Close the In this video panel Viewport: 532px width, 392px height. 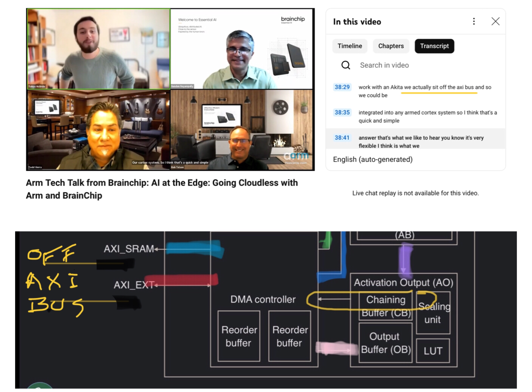click(495, 21)
